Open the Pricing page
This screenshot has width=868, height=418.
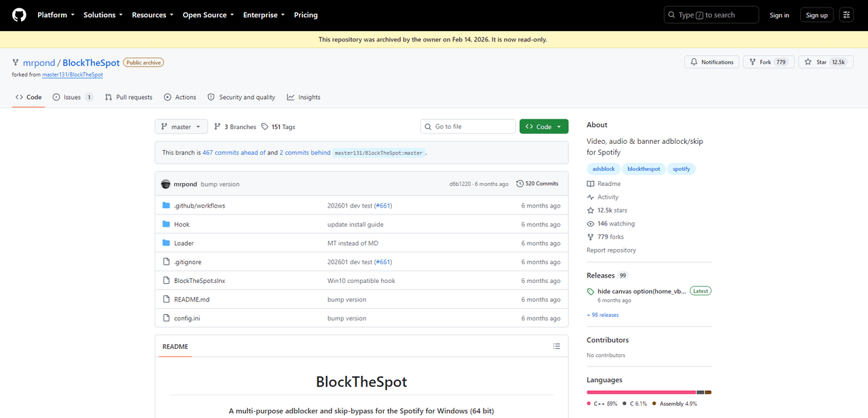click(x=306, y=15)
